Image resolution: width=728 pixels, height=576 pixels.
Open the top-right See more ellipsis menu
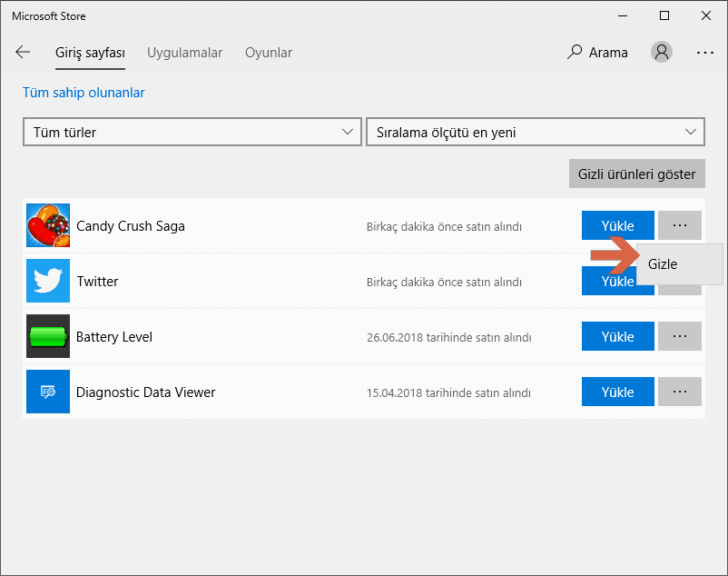[704, 53]
